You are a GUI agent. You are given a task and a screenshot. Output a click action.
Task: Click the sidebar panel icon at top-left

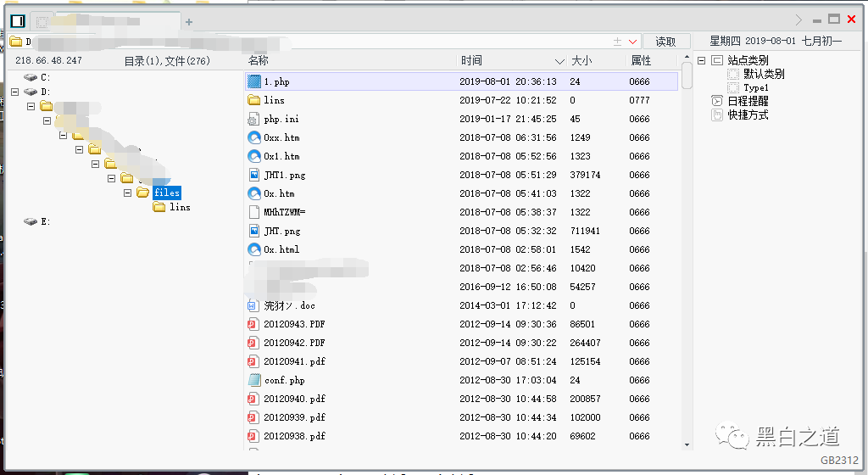(17, 21)
